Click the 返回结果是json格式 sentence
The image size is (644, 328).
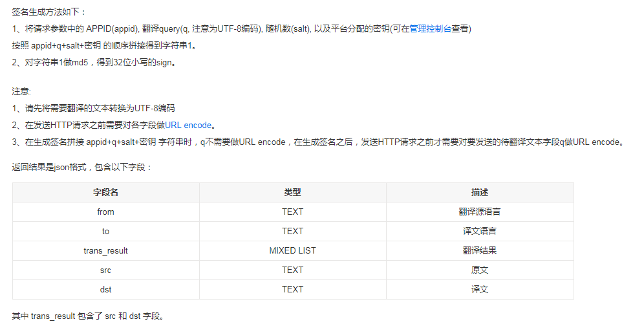click(82, 168)
